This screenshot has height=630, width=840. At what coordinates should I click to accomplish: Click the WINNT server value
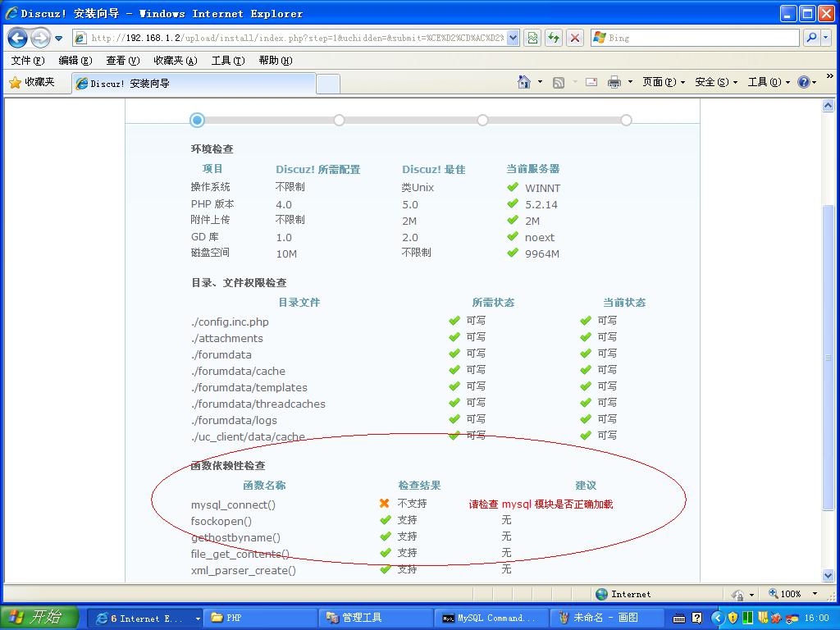[543, 188]
